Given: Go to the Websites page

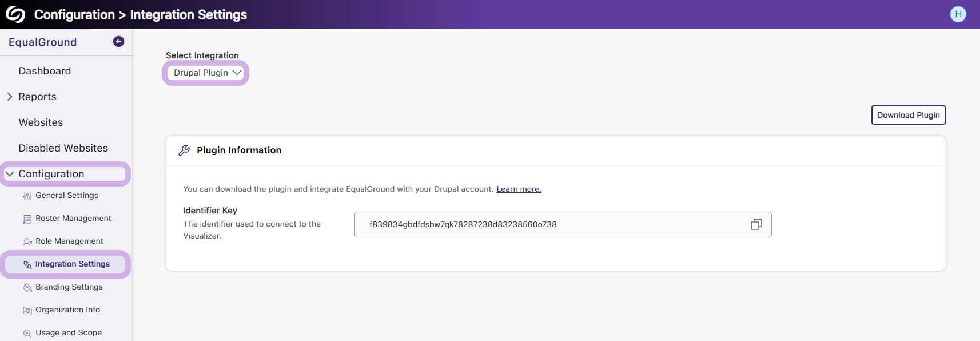Looking at the screenshot, I should pyautogui.click(x=41, y=122).
